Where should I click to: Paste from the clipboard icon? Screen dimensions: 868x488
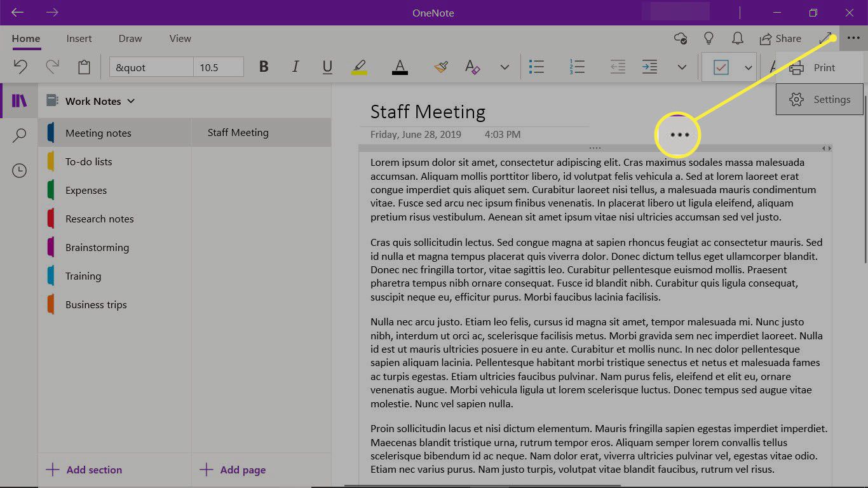pyautogui.click(x=84, y=67)
